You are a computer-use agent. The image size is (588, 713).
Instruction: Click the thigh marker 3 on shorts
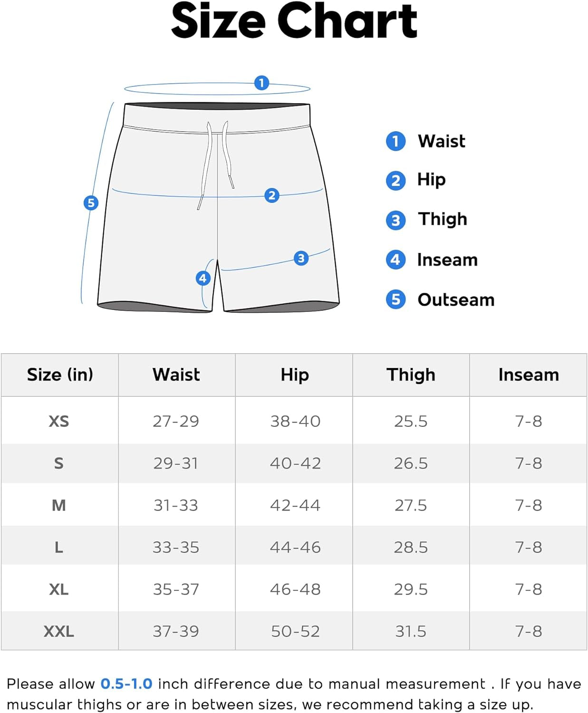(301, 258)
